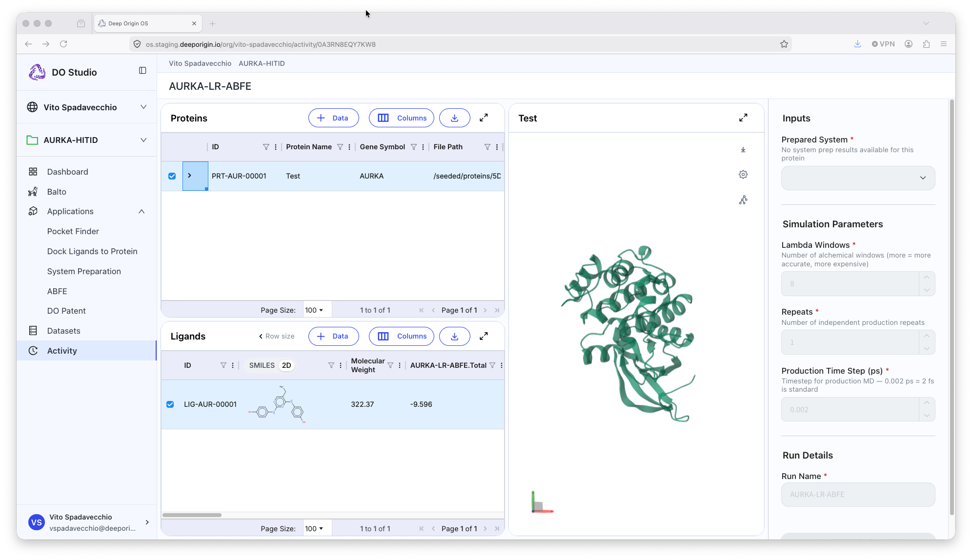
Task: Click the Lambda Windows number field
Action: pyautogui.click(x=850, y=284)
